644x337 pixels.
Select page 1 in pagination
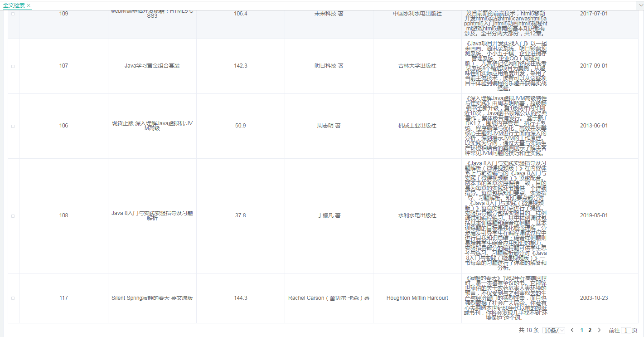(582, 330)
